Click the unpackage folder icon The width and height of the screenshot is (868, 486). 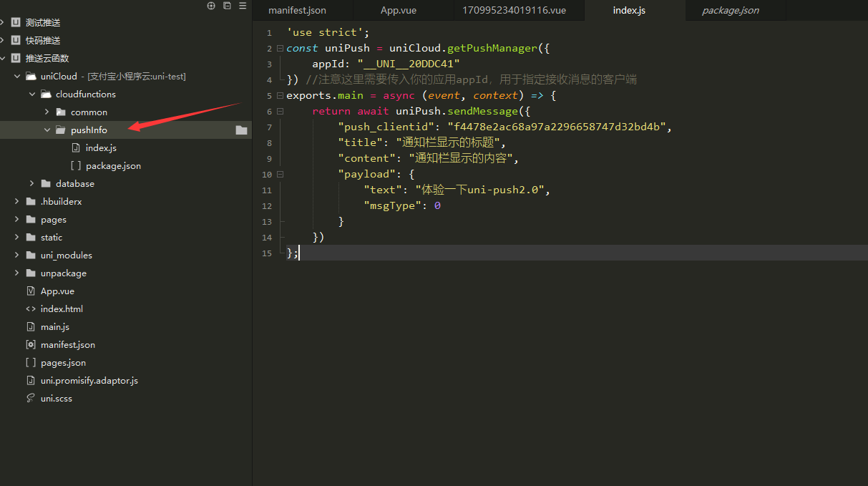(x=31, y=273)
